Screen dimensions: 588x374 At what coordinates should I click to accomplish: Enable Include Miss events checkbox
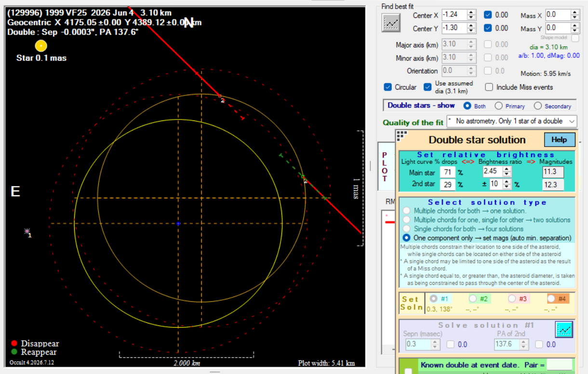click(489, 87)
